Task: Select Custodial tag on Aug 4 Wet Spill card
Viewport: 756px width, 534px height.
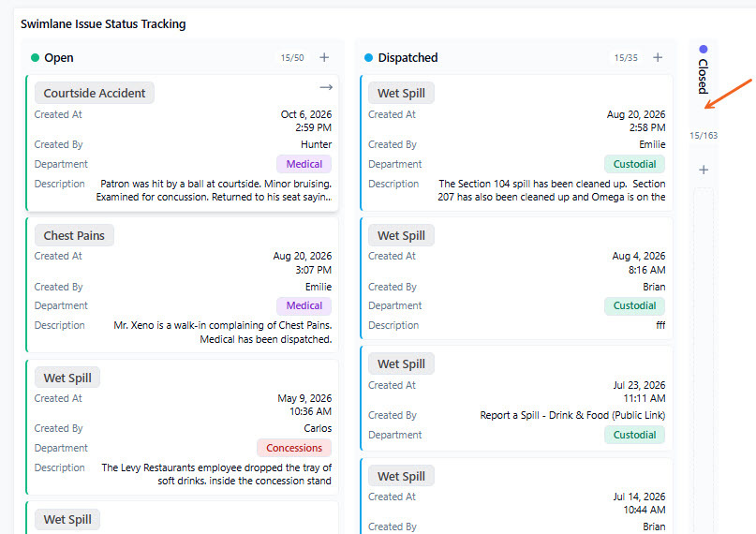Action: pyautogui.click(x=634, y=305)
